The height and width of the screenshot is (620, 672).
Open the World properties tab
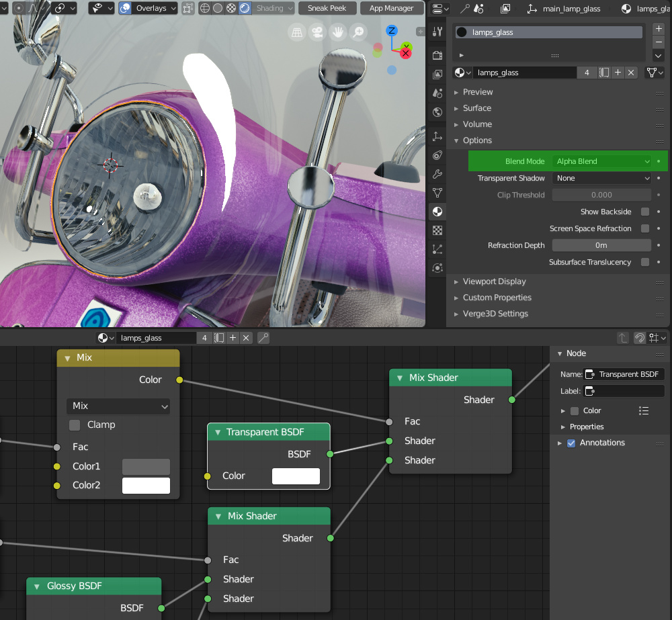(437, 112)
